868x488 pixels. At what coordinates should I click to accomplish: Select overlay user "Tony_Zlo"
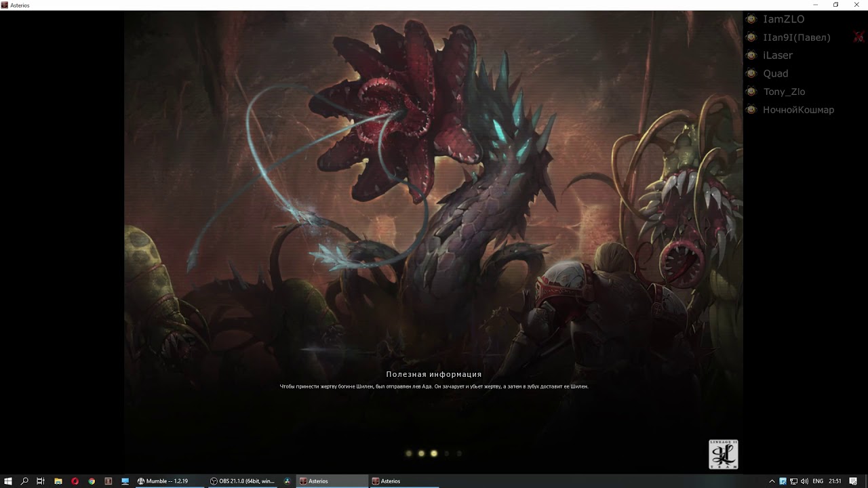pos(784,91)
